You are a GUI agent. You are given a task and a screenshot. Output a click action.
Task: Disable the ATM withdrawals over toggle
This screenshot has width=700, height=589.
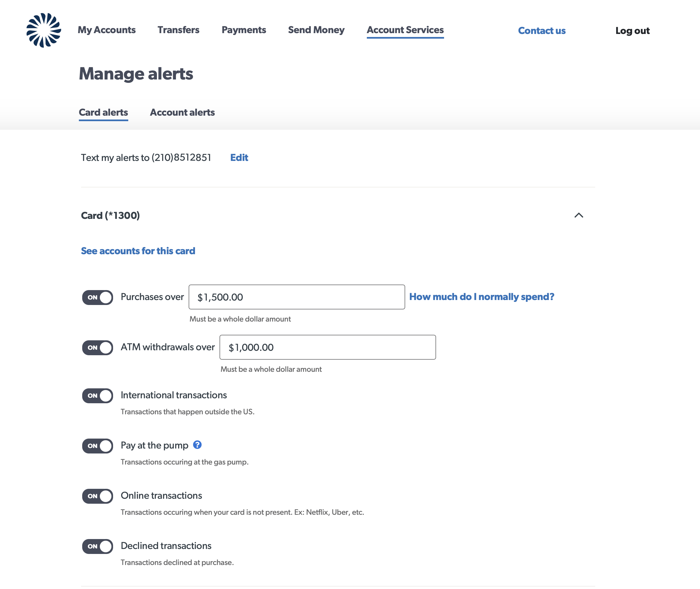pyautogui.click(x=97, y=347)
